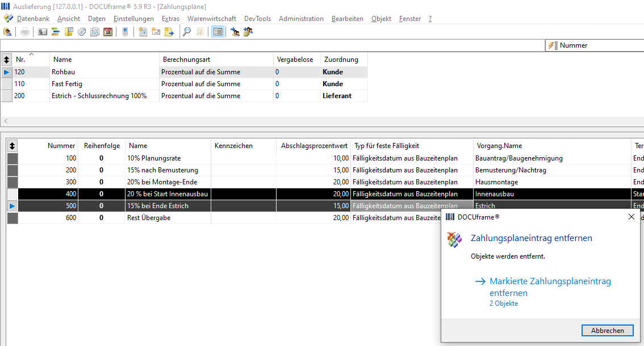Click the faded search document icon
The image size is (644, 346).
point(200,32)
